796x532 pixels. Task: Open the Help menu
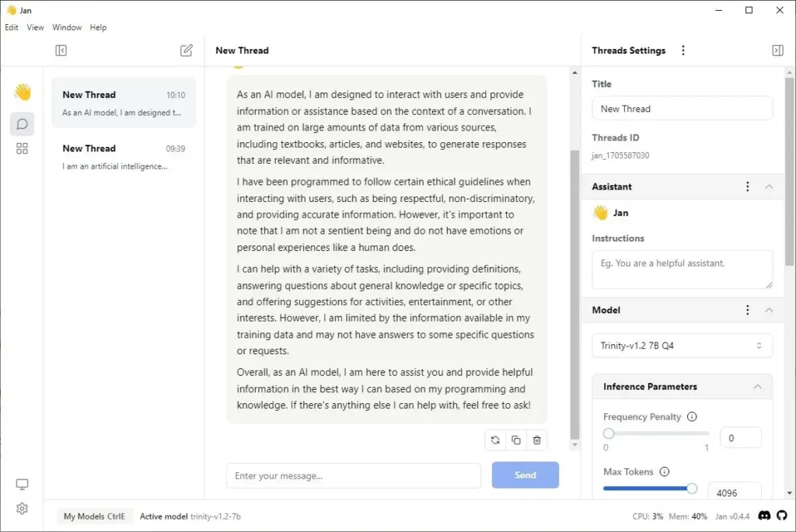[x=98, y=27]
